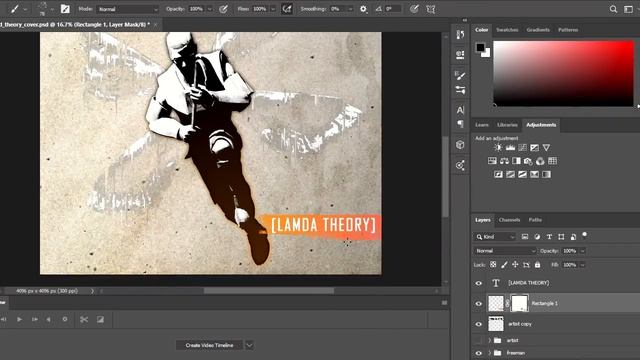640x360 pixels.
Task: Add a Posterize adjustment layer
Action: pos(510,175)
